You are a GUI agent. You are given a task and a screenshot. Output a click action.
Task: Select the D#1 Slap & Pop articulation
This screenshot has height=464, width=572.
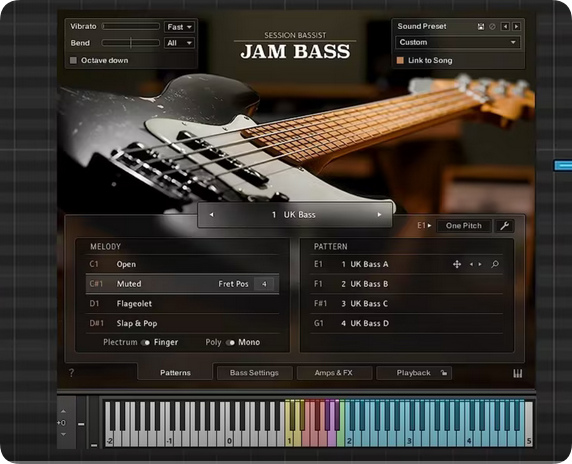coord(182,323)
